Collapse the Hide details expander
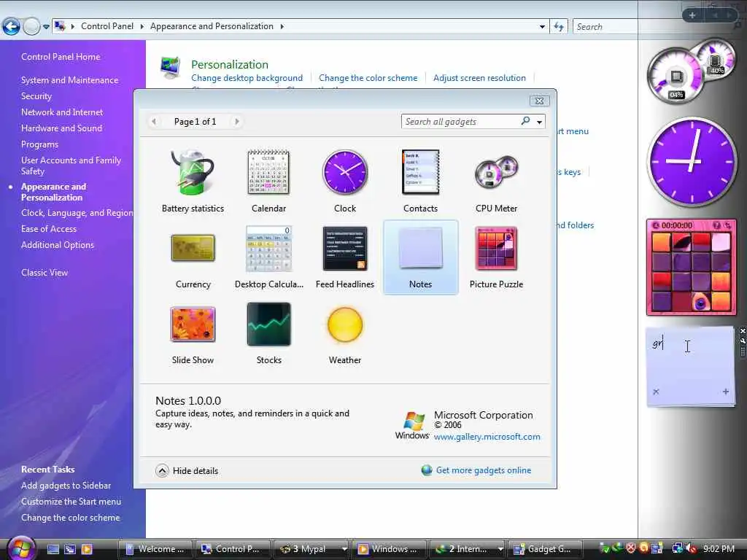The width and height of the screenshot is (747, 560). point(187,470)
